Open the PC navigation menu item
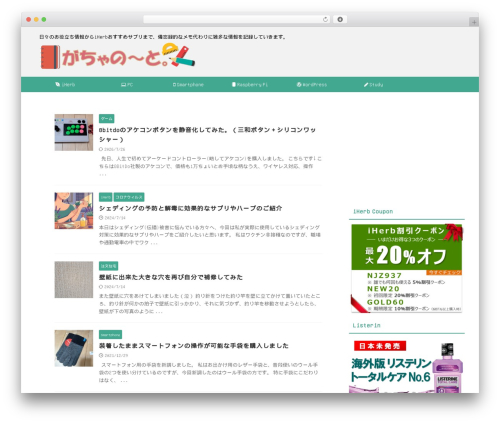The width and height of the screenshot is (500, 423). [127, 85]
